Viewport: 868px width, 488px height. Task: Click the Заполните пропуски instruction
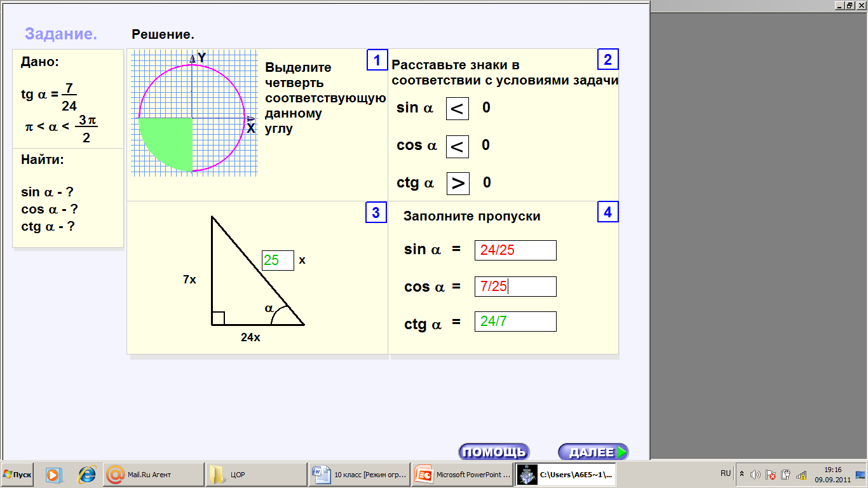point(472,216)
